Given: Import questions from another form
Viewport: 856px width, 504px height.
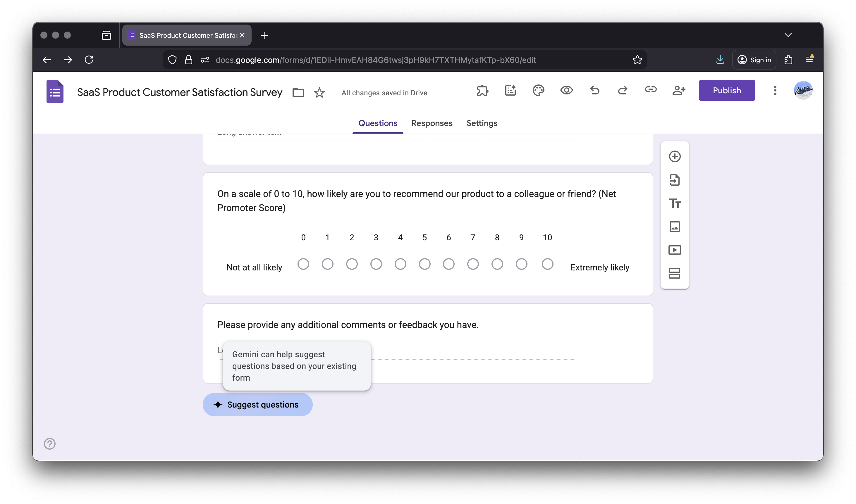Looking at the screenshot, I should pyautogui.click(x=675, y=180).
